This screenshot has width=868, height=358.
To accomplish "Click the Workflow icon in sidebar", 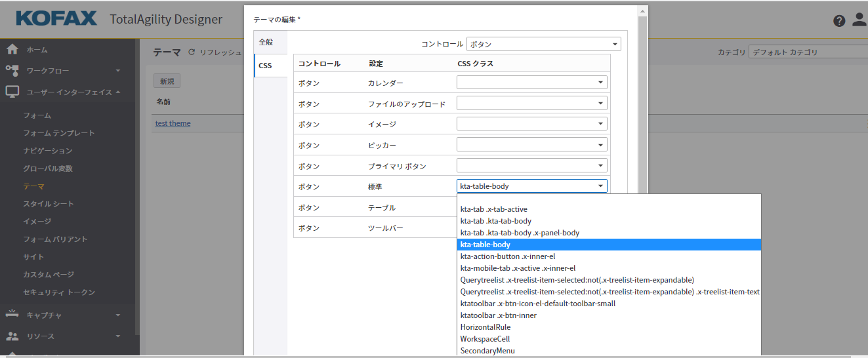I will pyautogui.click(x=12, y=70).
